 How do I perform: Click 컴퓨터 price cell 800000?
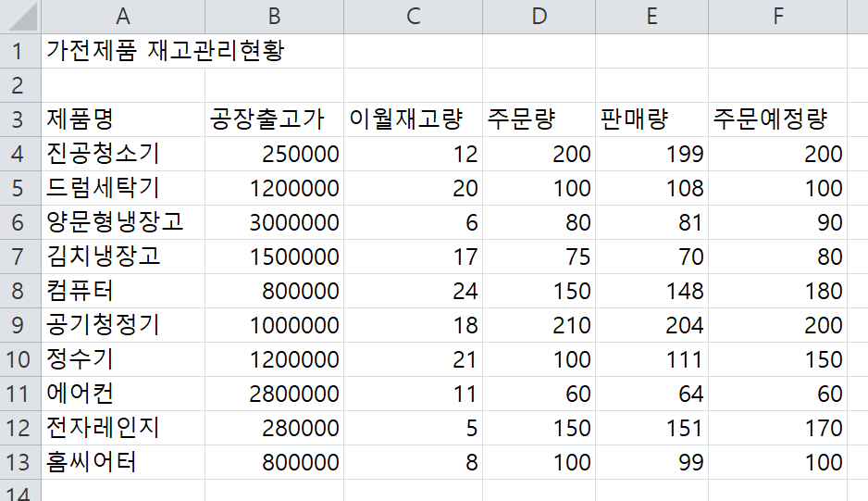point(274,291)
